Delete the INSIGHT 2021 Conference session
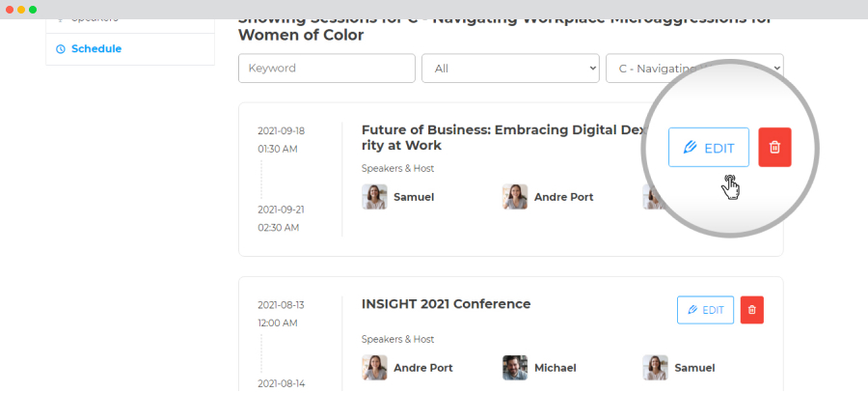The width and height of the screenshot is (868, 393). point(751,310)
